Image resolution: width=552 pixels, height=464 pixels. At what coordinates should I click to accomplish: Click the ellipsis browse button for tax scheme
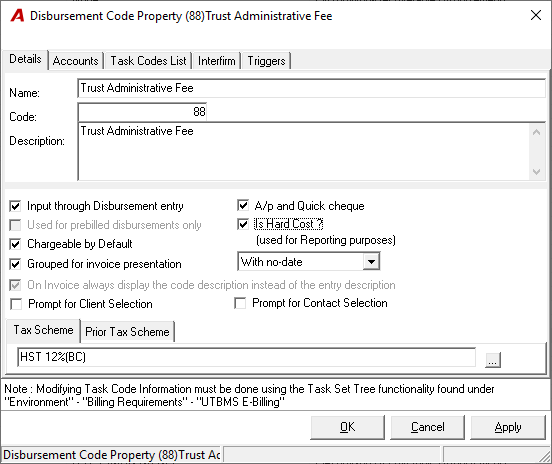click(x=493, y=360)
